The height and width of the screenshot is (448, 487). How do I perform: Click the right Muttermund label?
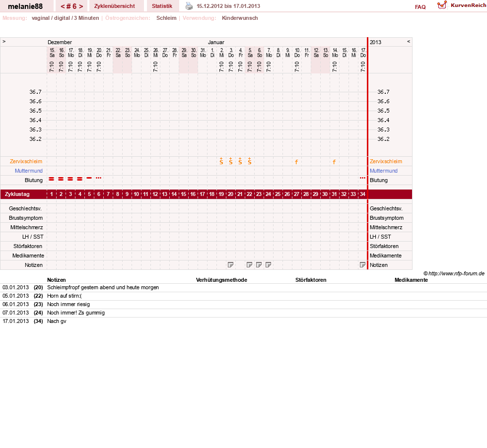384,171
